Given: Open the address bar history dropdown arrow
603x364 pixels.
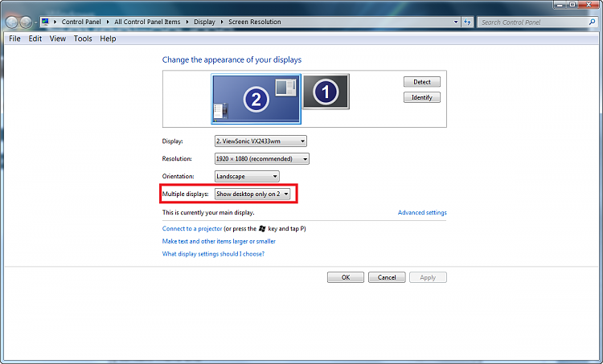Looking at the screenshot, I should pyautogui.click(x=456, y=22).
